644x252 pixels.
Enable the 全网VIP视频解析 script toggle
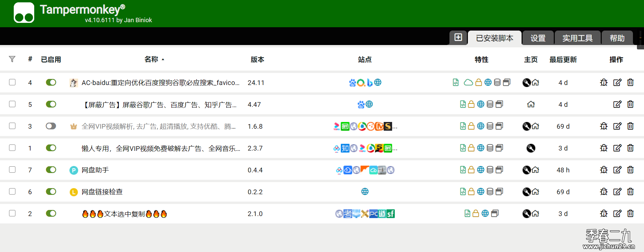click(51, 126)
